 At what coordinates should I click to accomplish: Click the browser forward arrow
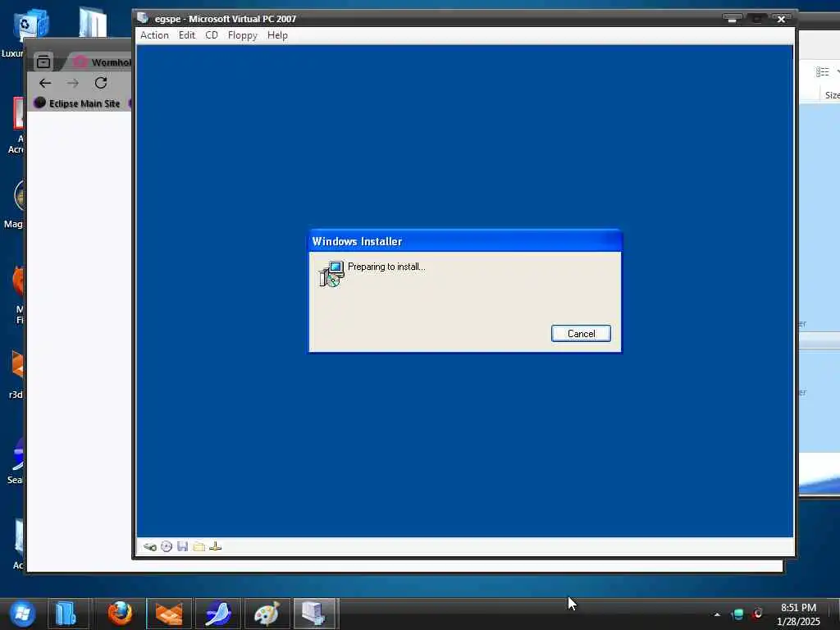coord(73,83)
